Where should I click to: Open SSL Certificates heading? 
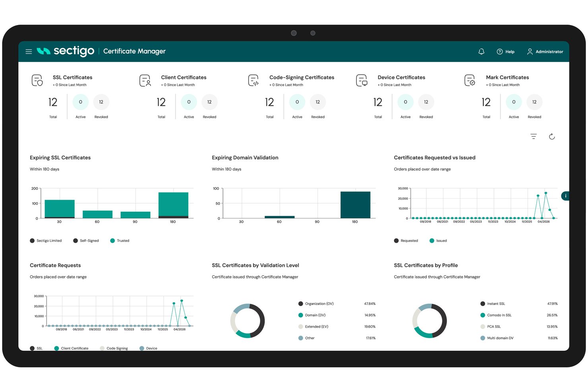coord(73,77)
